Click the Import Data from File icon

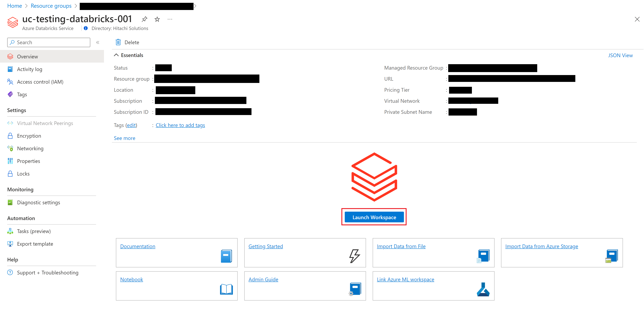coord(483,256)
